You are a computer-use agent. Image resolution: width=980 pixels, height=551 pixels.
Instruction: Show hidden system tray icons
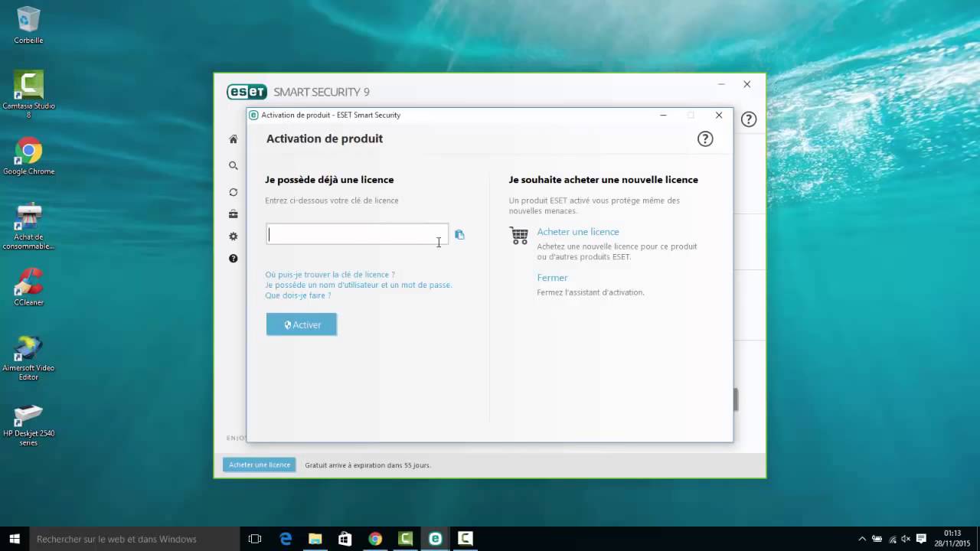pos(862,539)
